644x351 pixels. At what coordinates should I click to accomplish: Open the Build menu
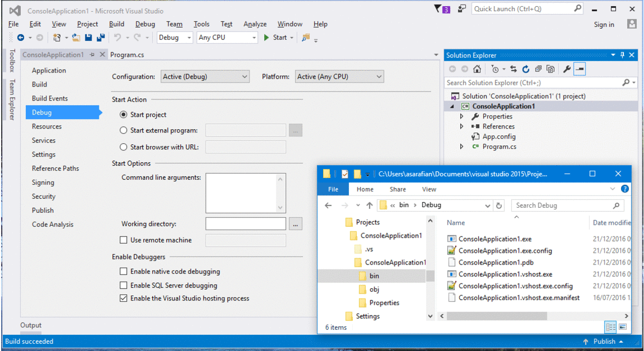pyautogui.click(x=117, y=24)
